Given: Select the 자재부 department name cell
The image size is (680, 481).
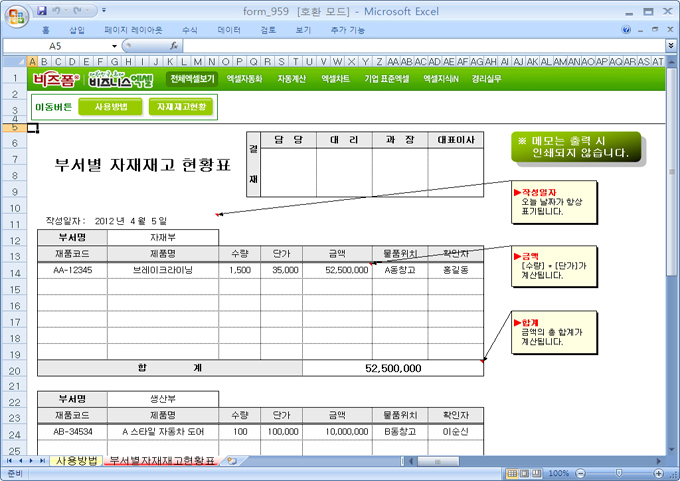Looking at the screenshot, I should [x=163, y=237].
